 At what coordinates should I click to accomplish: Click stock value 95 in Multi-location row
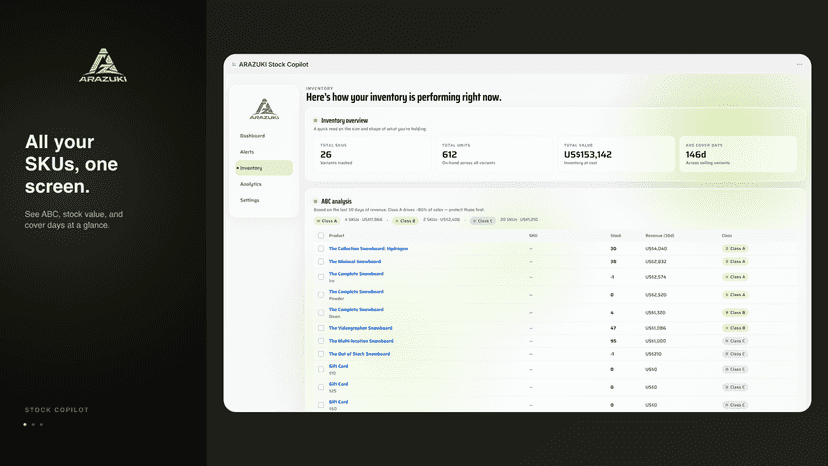point(613,341)
